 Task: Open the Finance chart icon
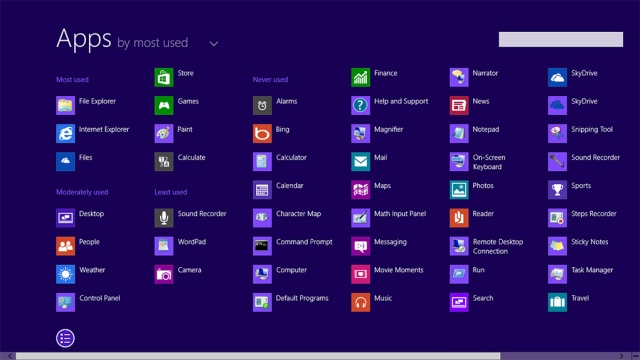(360, 77)
